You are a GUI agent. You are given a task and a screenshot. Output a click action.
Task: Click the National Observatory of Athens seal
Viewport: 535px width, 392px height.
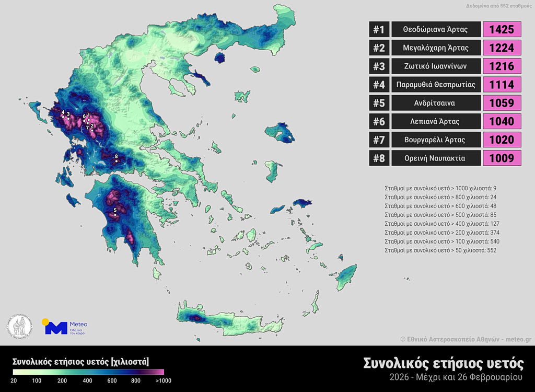pos(20,327)
